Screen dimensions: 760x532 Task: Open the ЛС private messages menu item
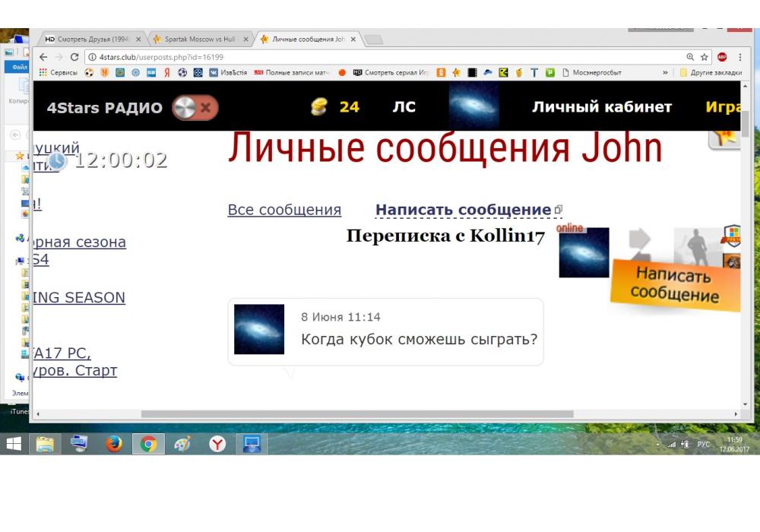tap(404, 107)
